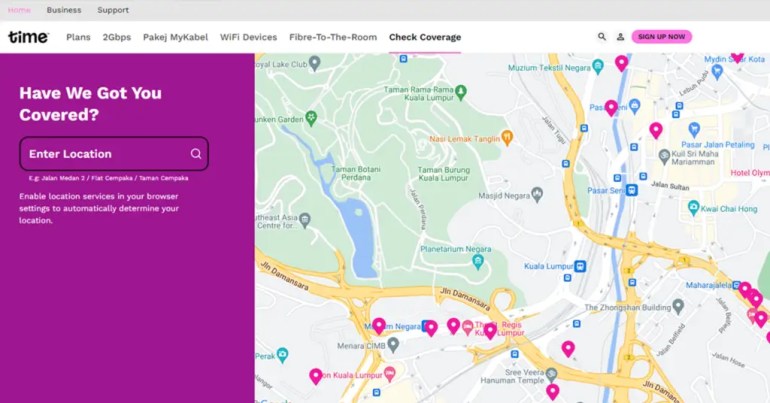Click pink coverage pin on Muzium Negara label
Image resolution: width=770 pixels, height=403 pixels.
[379, 326]
